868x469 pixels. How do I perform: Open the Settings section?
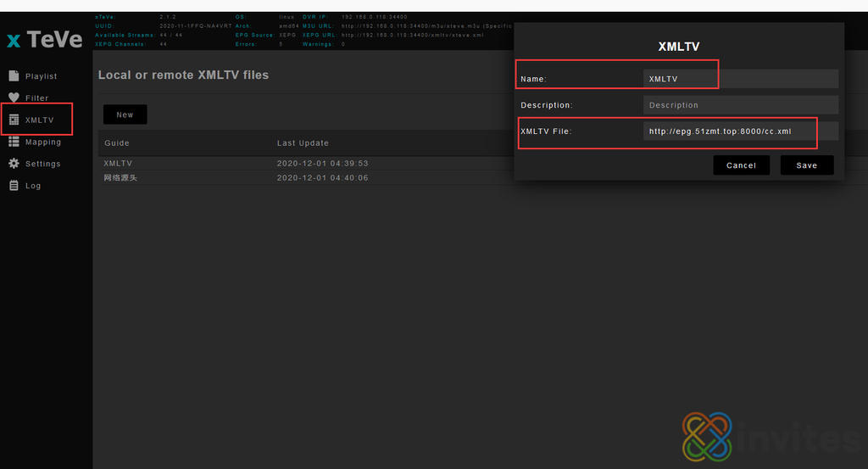click(x=42, y=164)
